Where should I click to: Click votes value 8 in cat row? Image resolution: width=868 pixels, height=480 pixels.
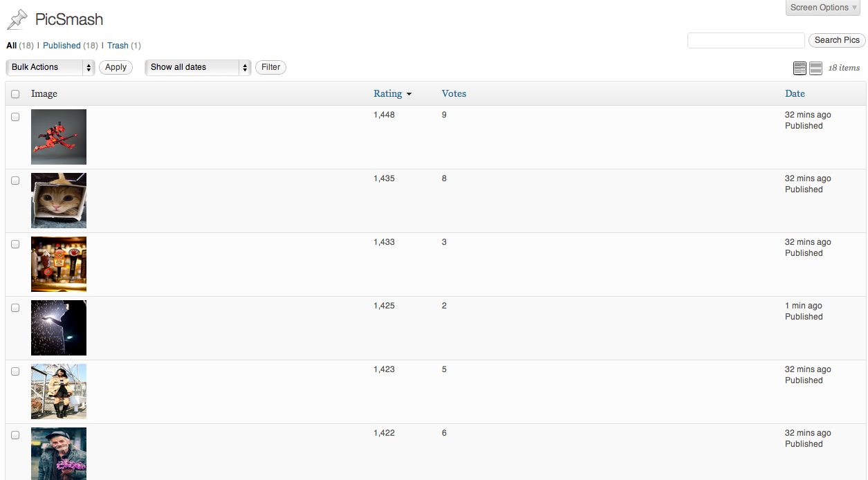pos(444,178)
